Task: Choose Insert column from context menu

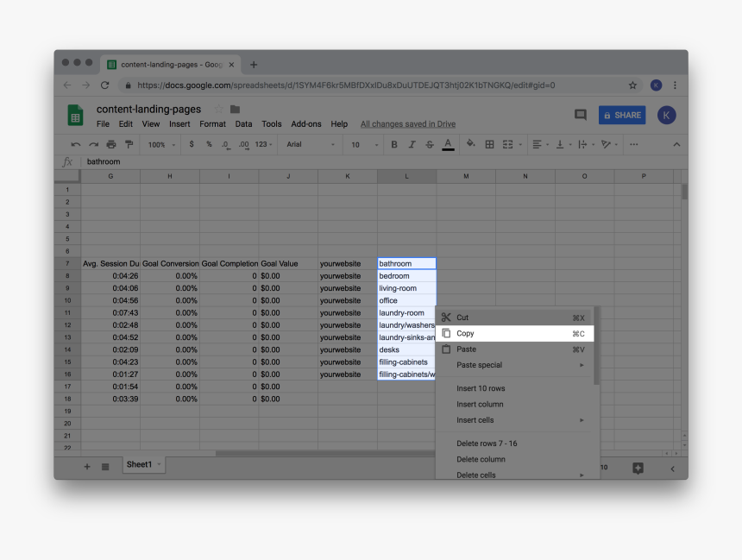Action: 513,405
